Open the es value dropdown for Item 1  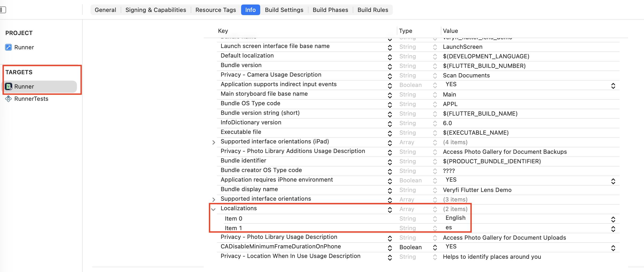(613, 229)
